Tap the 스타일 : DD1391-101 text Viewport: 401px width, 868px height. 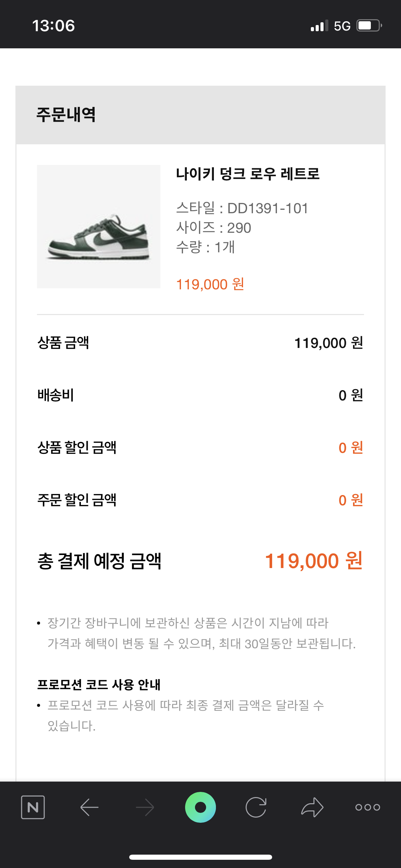click(x=242, y=208)
